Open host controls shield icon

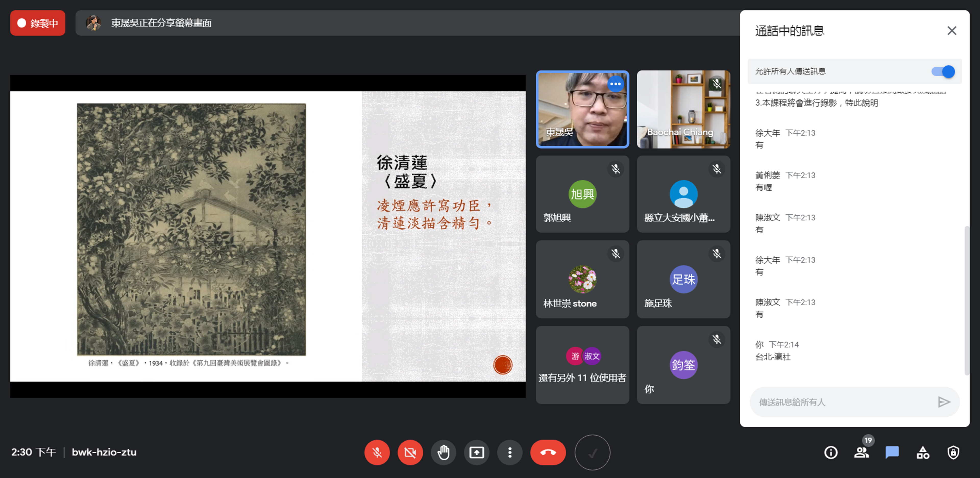click(x=953, y=452)
